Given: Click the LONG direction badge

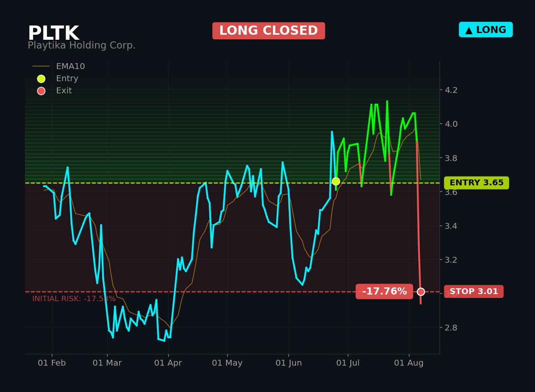Looking at the screenshot, I should click(x=486, y=30).
